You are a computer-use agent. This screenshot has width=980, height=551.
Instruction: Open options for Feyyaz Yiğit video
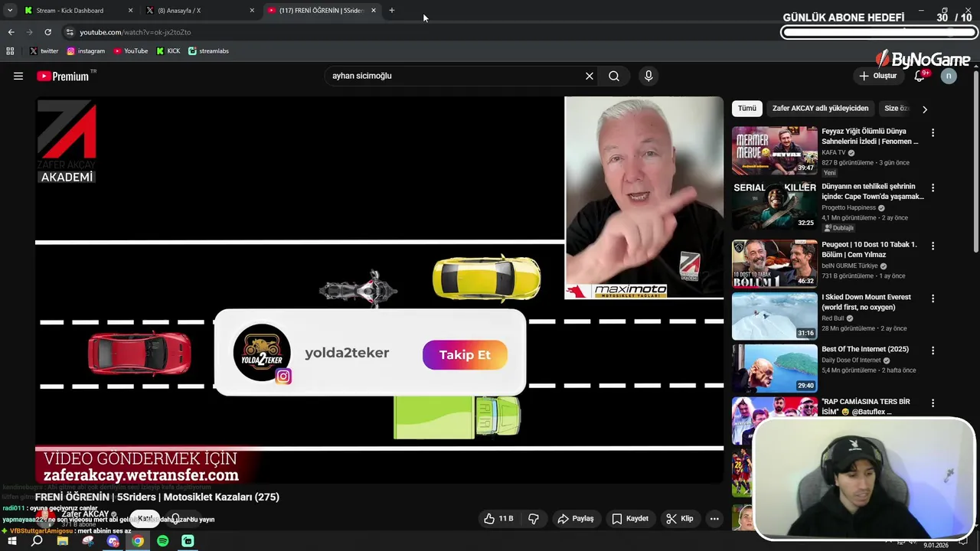[933, 132]
